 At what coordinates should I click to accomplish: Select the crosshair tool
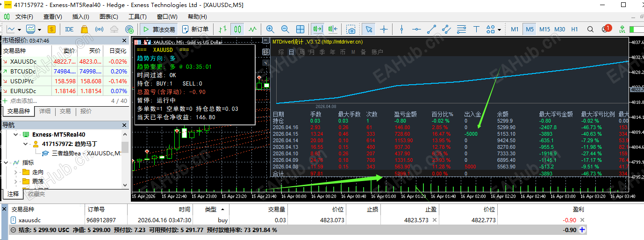coord(384,29)
